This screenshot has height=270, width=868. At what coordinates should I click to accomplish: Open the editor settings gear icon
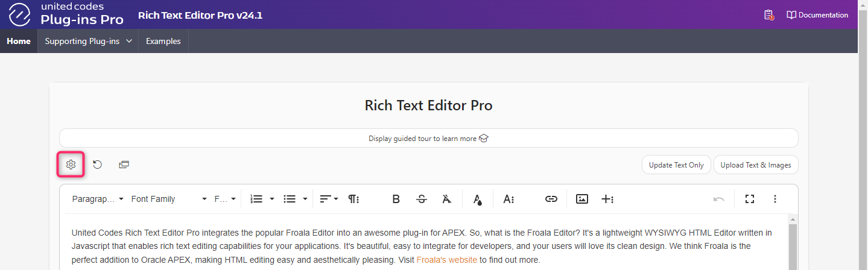click(71, 165)
